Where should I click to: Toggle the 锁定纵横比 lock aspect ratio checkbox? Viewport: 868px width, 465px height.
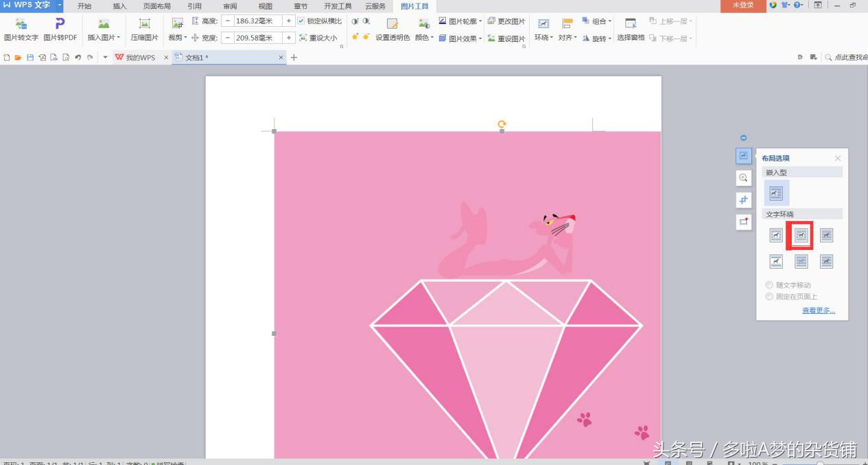tap(301, 21)
